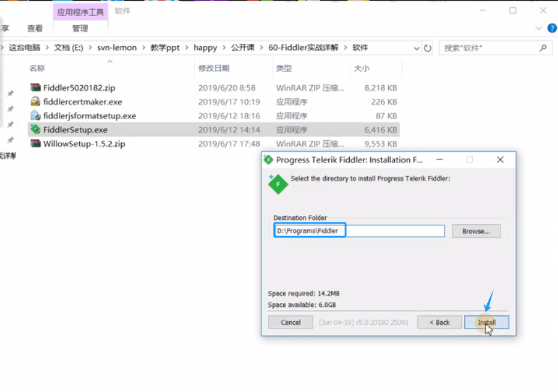558x392 pixels.
Task: Click Browse... to choose the destination folder
Action: click(x=476, y=231)
